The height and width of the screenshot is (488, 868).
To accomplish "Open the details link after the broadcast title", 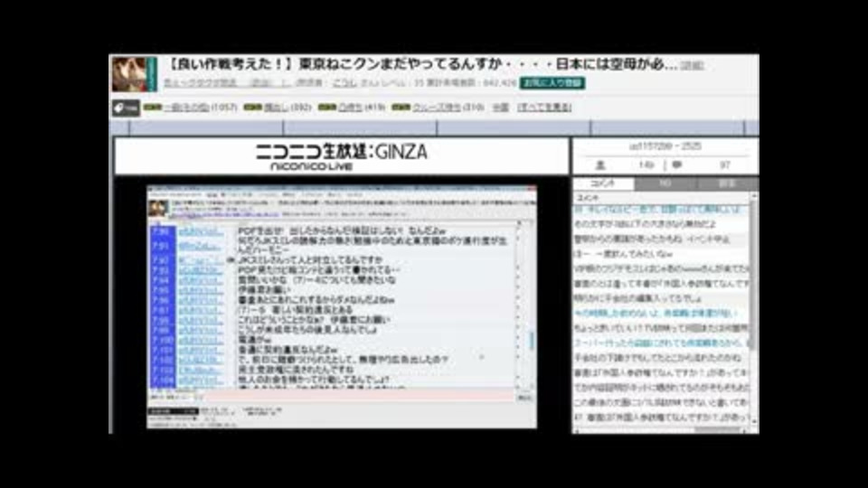I will coord(692,66).
